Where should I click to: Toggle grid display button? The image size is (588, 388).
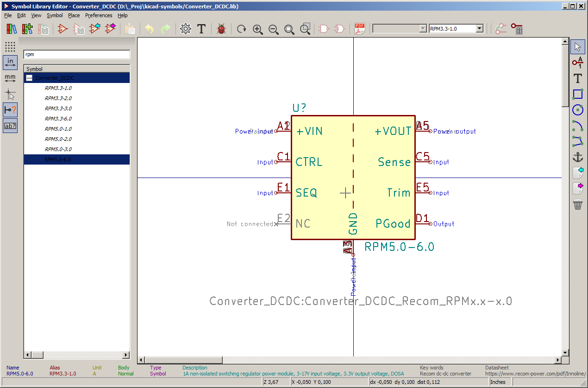[x=10, y=46]
